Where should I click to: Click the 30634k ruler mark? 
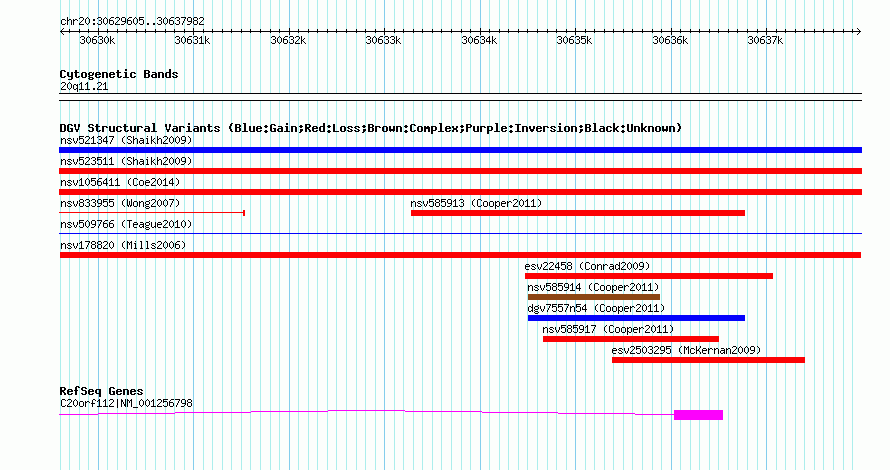click(480, 40)
